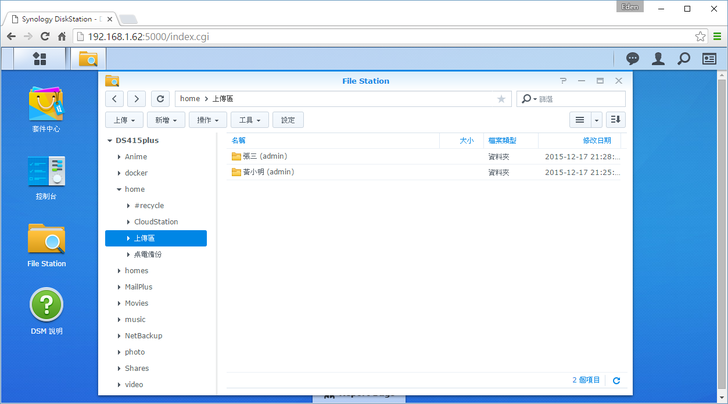The width and height of the screenshot is (728, 404).
Task: Open the DSM main menu grid icon
Action: pyautogui.click(x=39, y=59)
